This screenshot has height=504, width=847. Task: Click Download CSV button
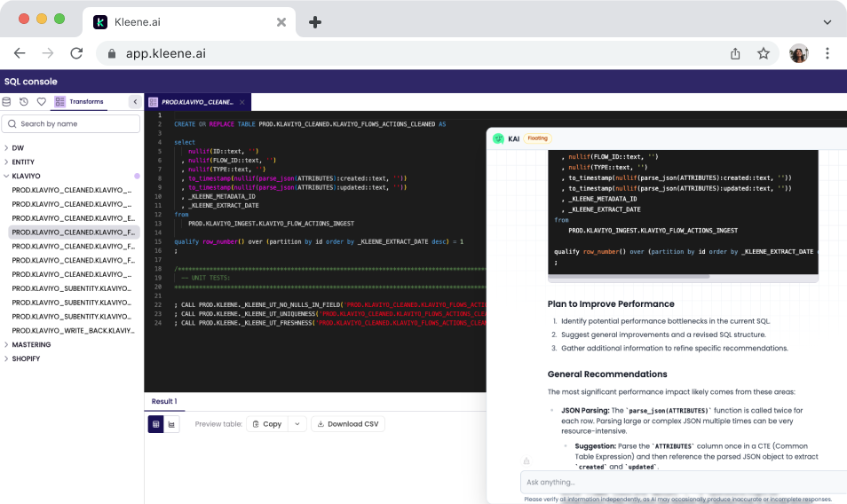[348, 424]
